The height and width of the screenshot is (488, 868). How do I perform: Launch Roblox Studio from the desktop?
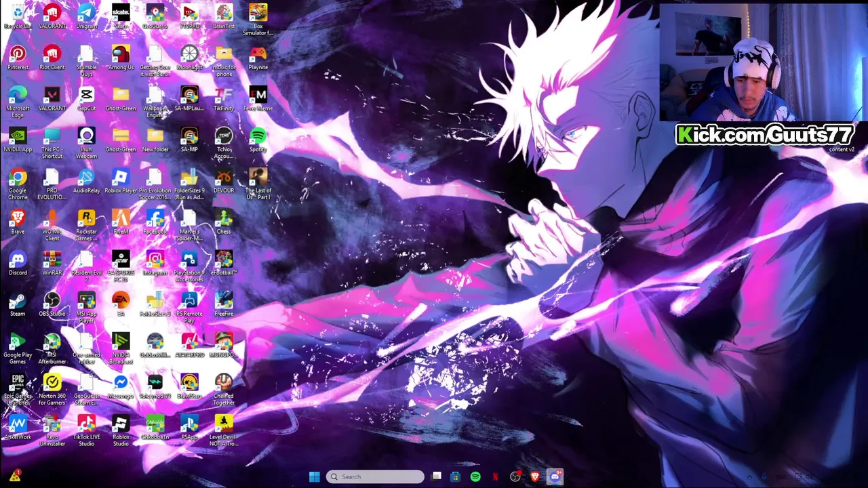[x=121, y=431]
